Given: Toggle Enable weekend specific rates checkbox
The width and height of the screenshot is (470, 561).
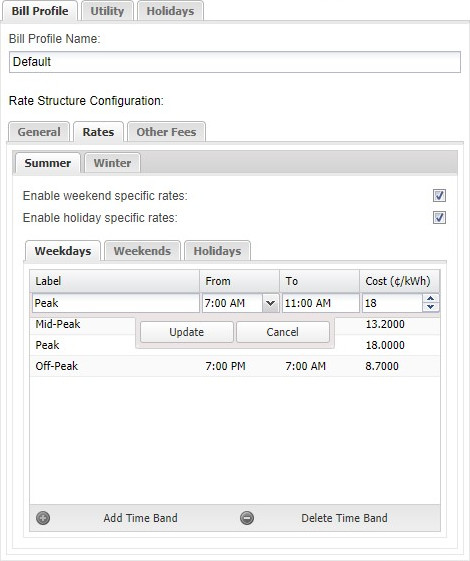Looking at the screenshot, I should coord(439,196).
